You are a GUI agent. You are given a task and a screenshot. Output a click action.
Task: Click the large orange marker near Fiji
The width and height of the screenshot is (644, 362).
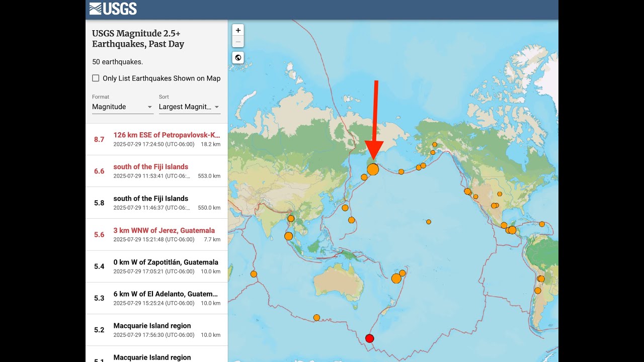click(x=396, y=279)
